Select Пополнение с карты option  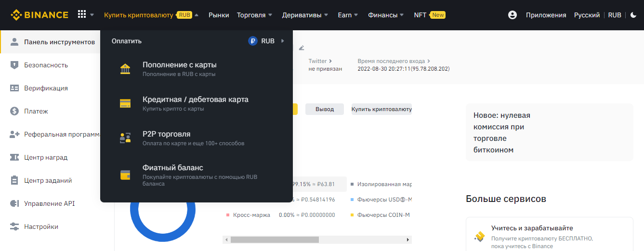pyautogui.click(x=197, y=69)
